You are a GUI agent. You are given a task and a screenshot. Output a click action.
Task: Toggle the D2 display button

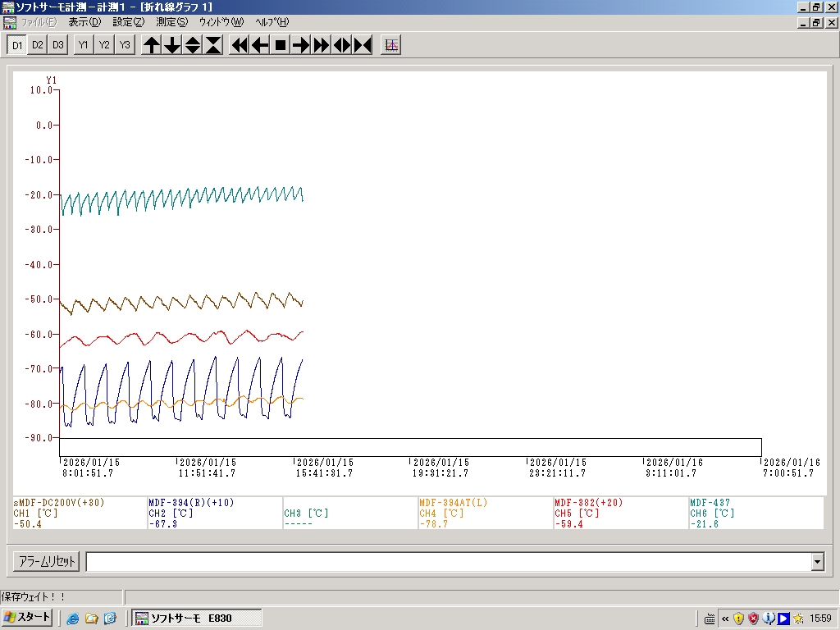pos(38,45)
